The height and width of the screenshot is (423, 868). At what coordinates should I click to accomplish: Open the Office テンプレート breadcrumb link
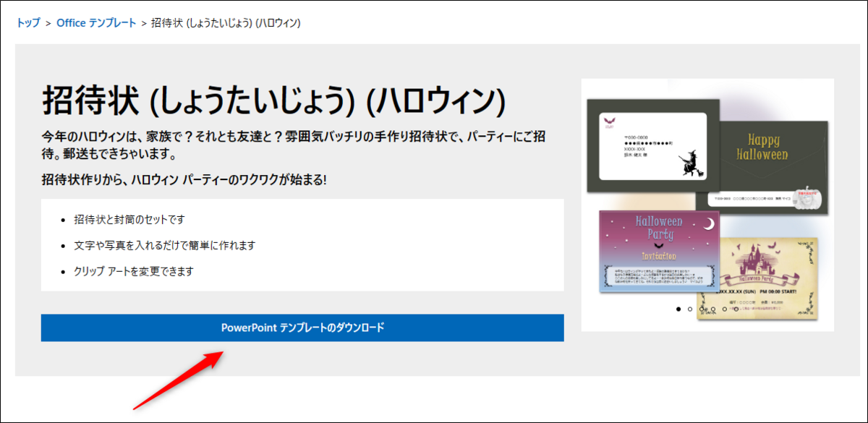97,23
